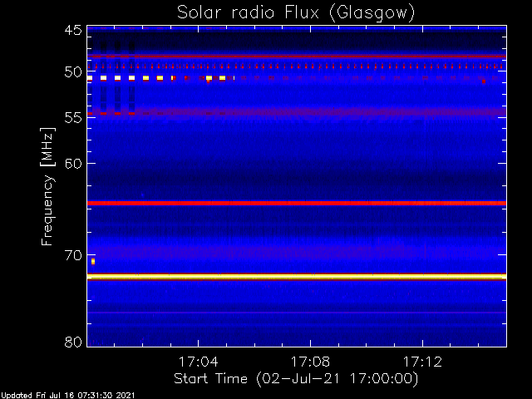Click the 'Frequency [MHz]' axis label
Viewport: 532px width, 399px height.
(47, 186)
